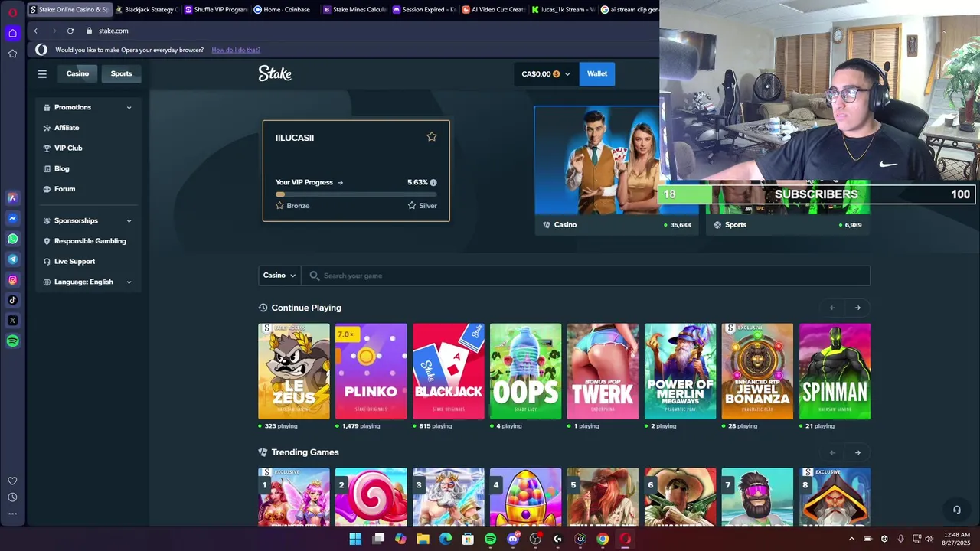Open Windows Start button
Image resolution: width=980 pixels, height=551 pixels.
coord(355,539)
